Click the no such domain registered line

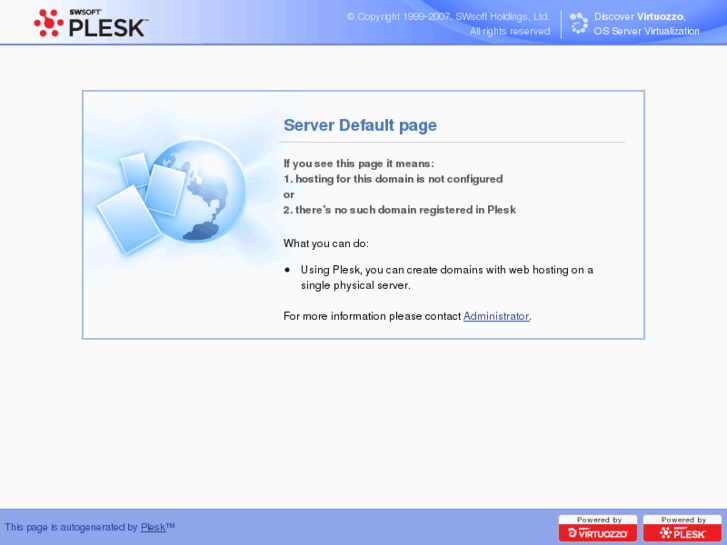coord(400,210)
